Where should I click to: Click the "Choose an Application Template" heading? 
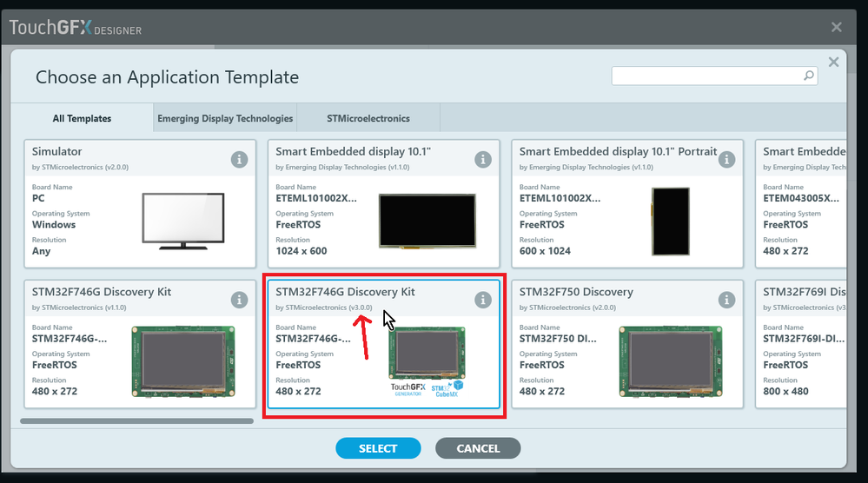pos(167,77)
